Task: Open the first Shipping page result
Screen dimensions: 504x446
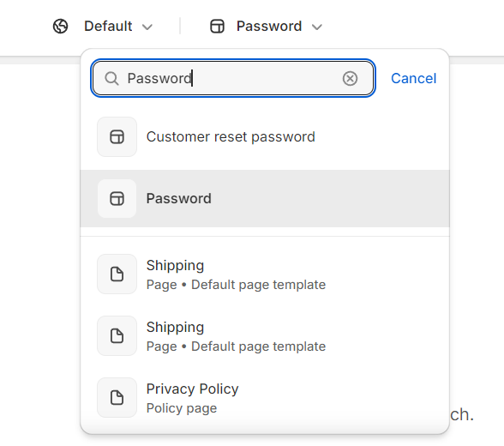Action: click(x=265, y=274)
